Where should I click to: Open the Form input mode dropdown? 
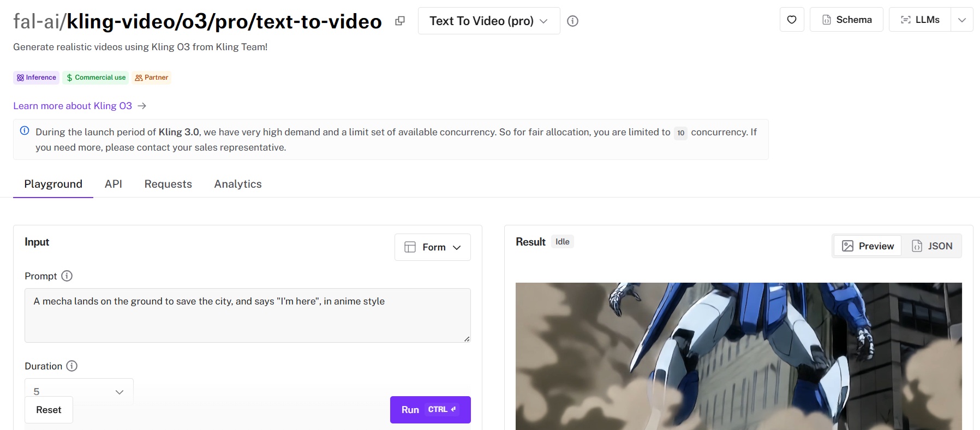[x=433, y=247]
